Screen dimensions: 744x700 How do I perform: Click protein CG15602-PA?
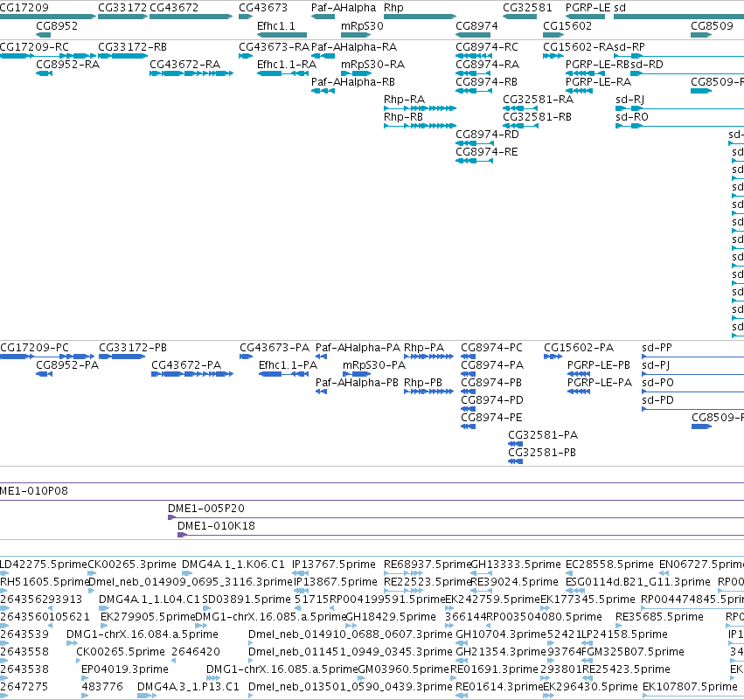coord(579,348)
